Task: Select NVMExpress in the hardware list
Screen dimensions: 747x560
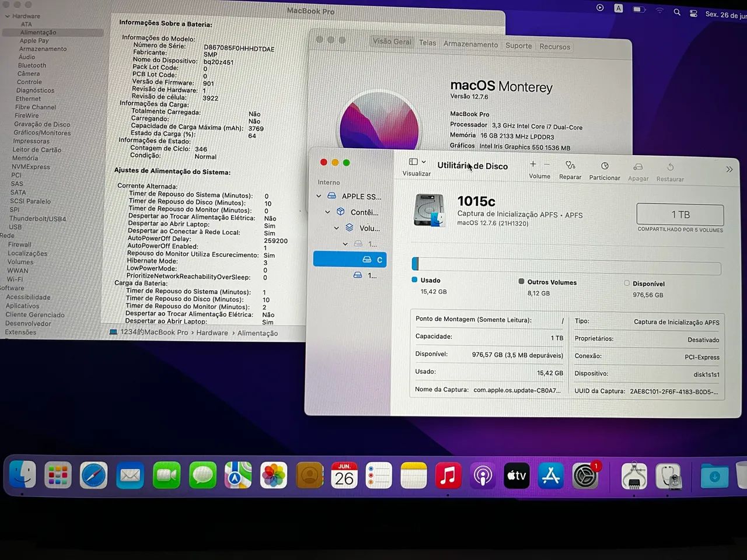Action: 31,167
